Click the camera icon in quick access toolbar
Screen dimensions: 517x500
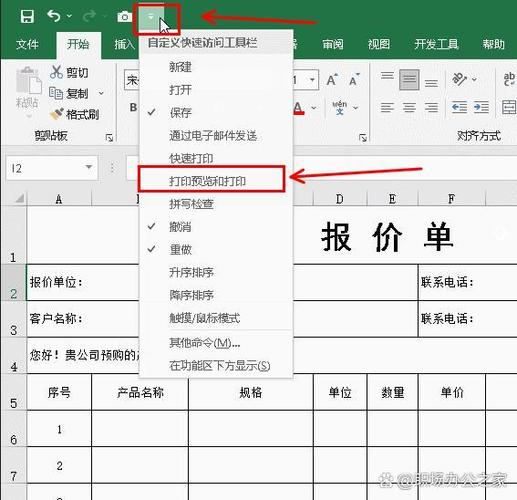click(124, 16)
